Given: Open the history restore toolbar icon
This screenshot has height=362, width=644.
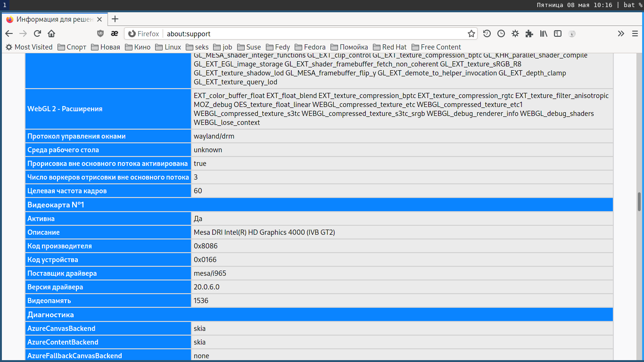Looking at the screenshot, I should 487,33.
